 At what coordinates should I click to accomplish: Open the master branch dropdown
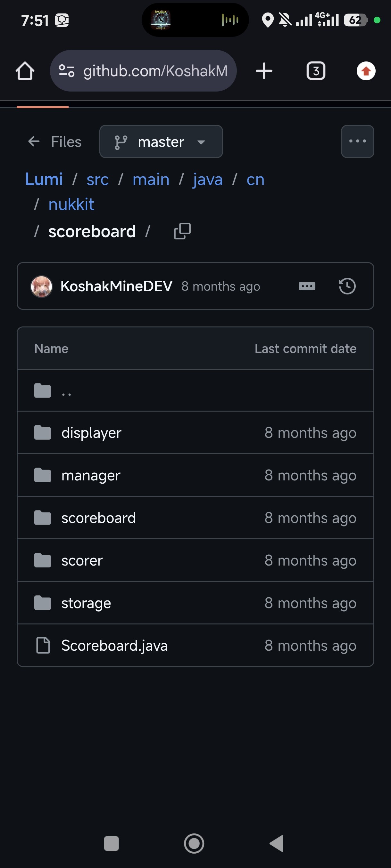coord(161,141)
